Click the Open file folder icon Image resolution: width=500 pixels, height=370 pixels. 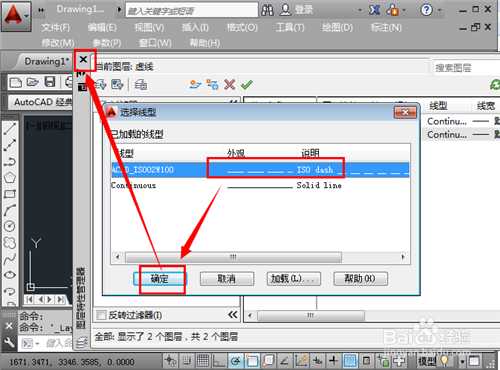coord(32,82)
